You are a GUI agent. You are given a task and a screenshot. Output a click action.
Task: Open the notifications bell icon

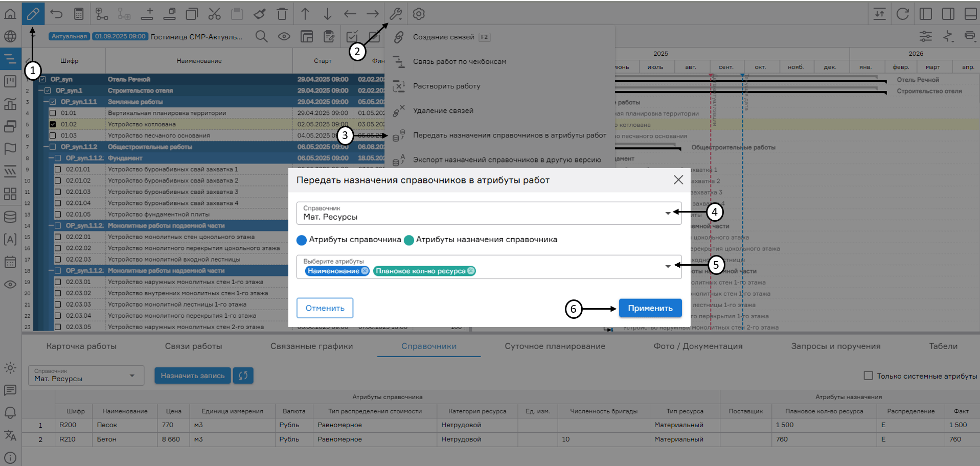click(10, 412)
